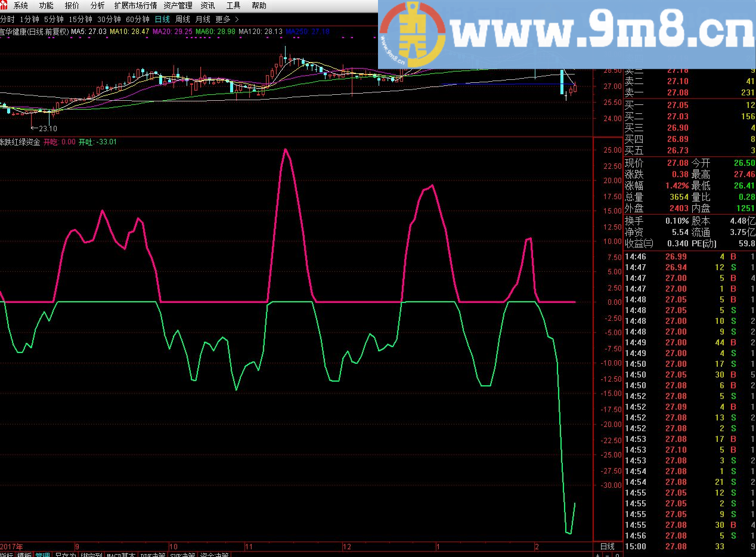Screen dimensions: 756x557
Task: Click the 卖一 price 27.08
Action: pos(677,92)
